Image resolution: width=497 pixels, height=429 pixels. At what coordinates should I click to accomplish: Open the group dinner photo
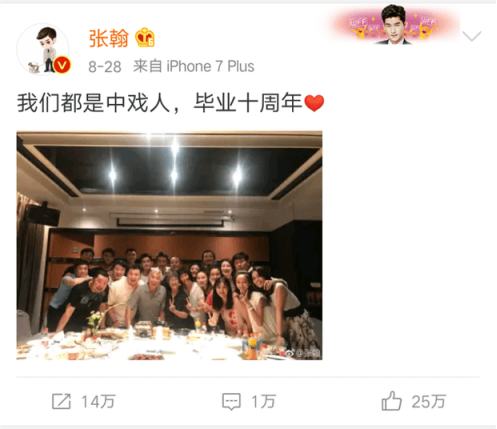169,245
